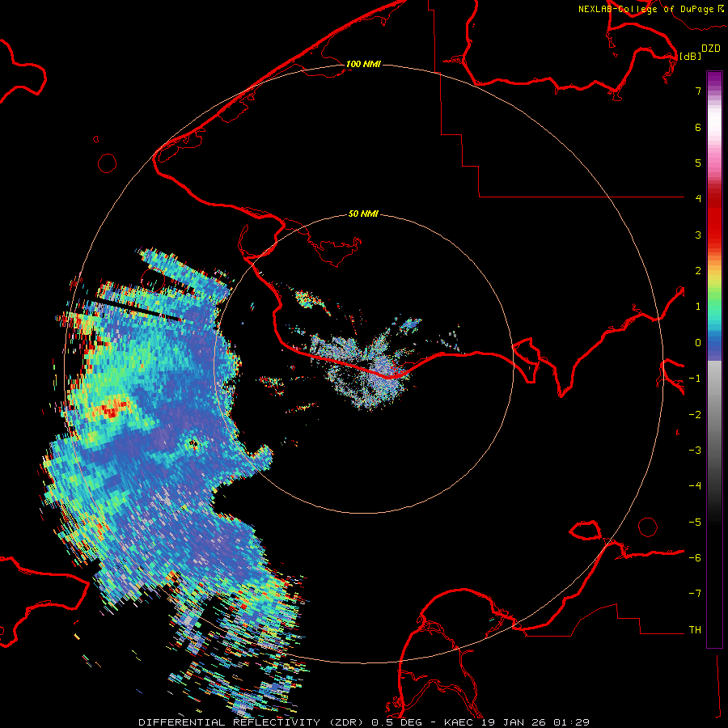Click the 'TH' threshold label on scale

click(695, 630)
